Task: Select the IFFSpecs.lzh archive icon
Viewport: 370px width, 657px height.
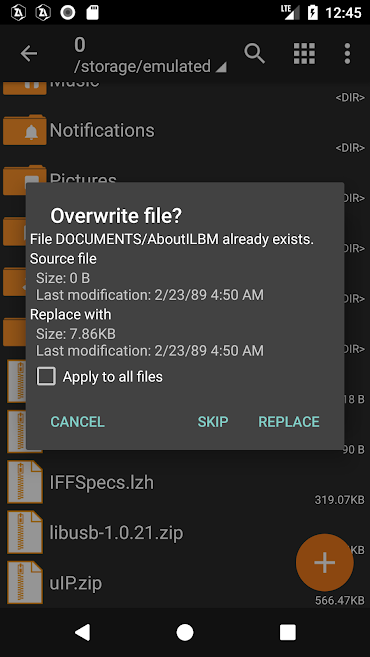Action: click(x=25, y=482)
